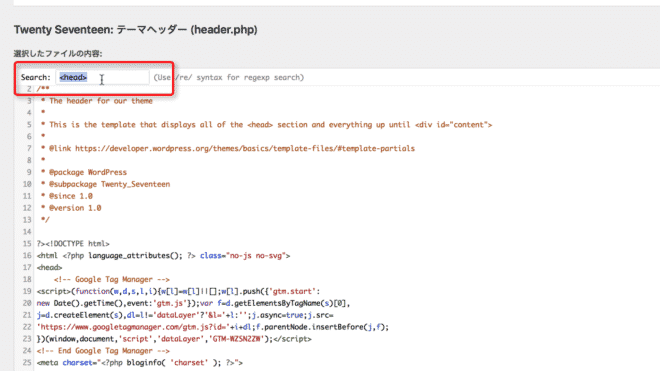Click the Twenty Seventeen header.php heading
The width and height of the screenshot is (660, 371).
click(x=136, y=30)
